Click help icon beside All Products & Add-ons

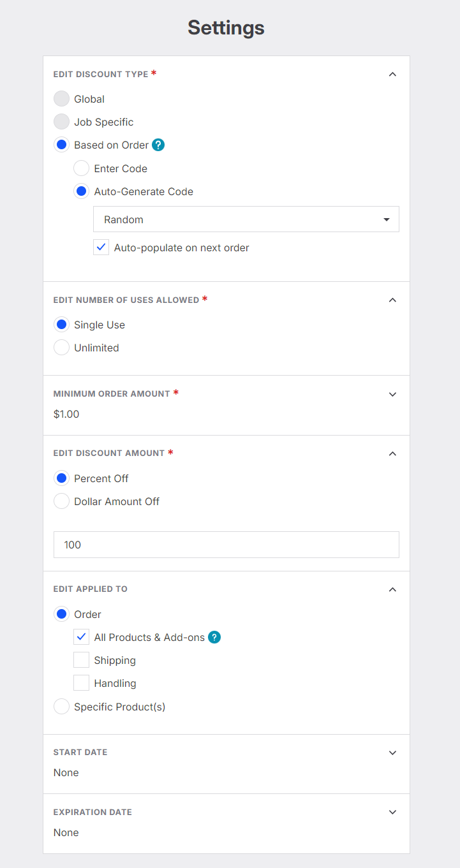[214, 637]
